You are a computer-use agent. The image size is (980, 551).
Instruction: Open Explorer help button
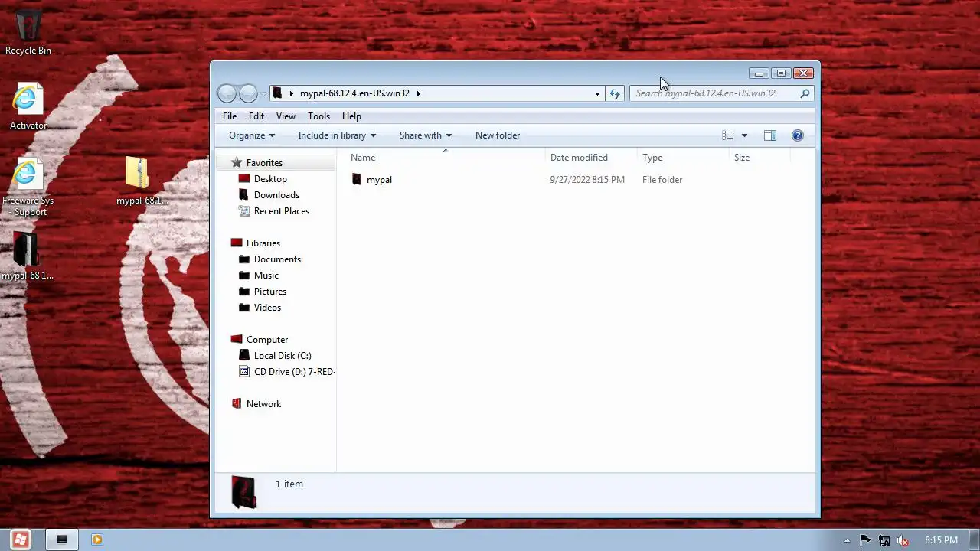coord(798,135)
